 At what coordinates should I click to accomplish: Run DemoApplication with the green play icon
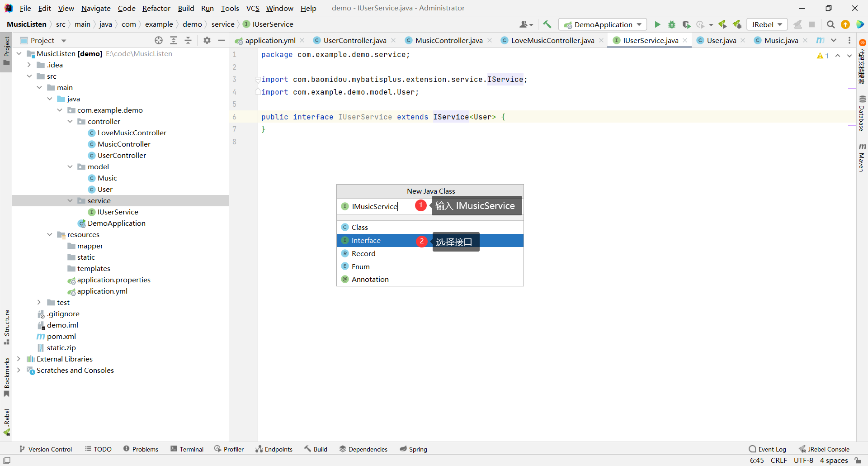657,24
